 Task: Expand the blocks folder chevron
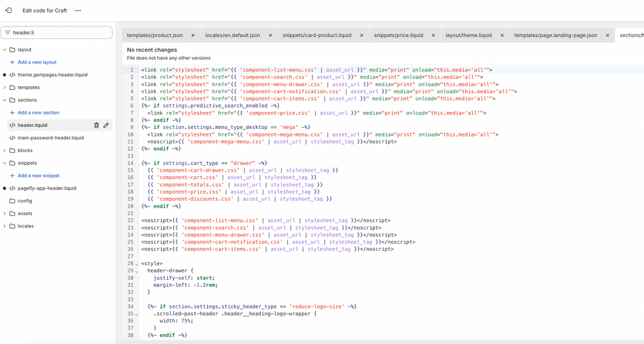coord(4,151)
